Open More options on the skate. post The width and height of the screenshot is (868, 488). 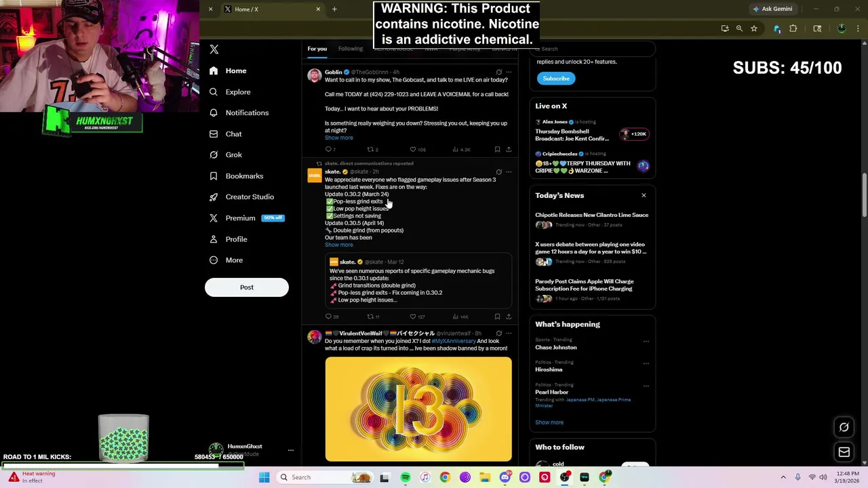click(509, 172)
